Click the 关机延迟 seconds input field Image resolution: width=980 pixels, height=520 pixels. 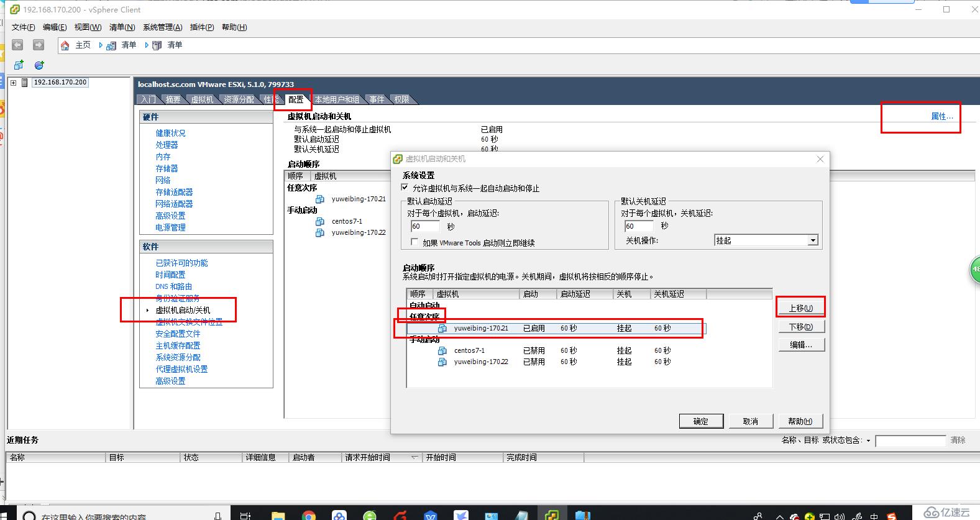[639, 226]
